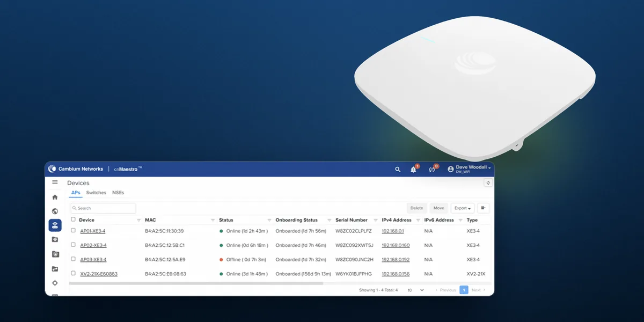644x322 pixels.
Task: Switch to the APs tab
Action: point(76,193)
